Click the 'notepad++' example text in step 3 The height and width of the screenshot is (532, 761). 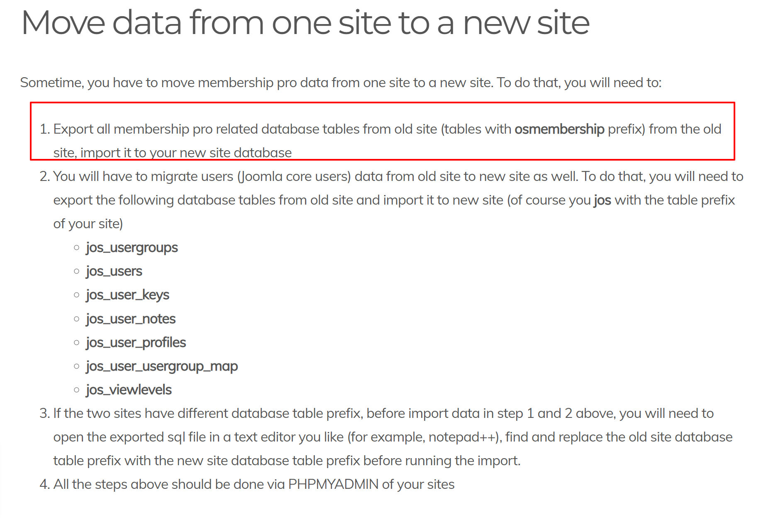coord(463,437)
